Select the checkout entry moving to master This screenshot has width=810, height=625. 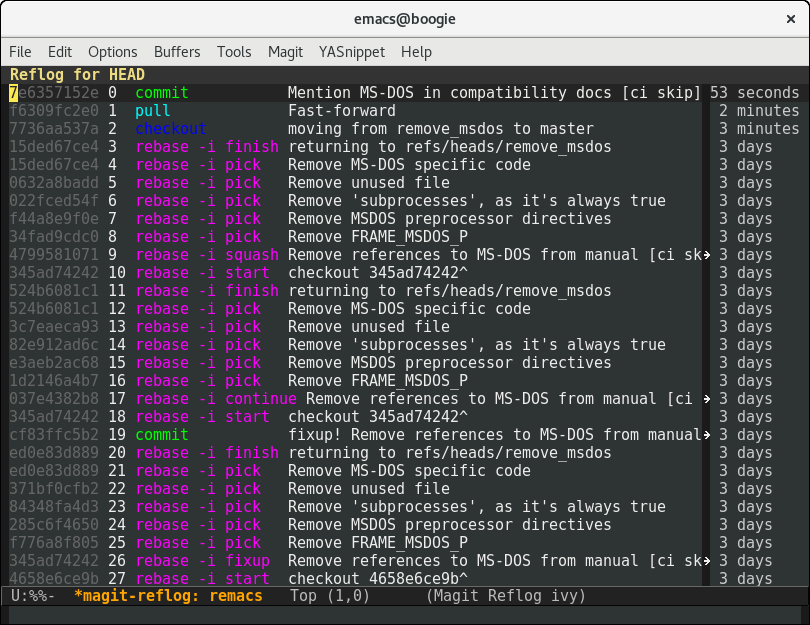(440, 129)
